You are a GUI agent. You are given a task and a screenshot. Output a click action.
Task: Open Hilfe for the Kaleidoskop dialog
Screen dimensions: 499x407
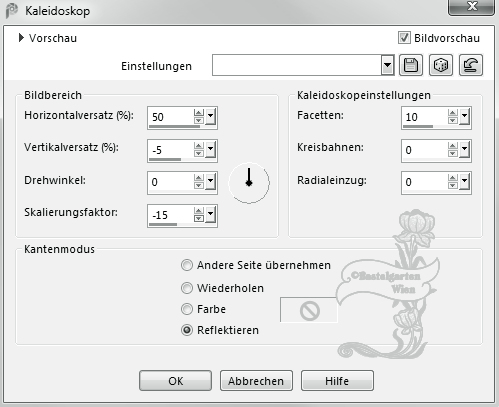tap(337, 381)
